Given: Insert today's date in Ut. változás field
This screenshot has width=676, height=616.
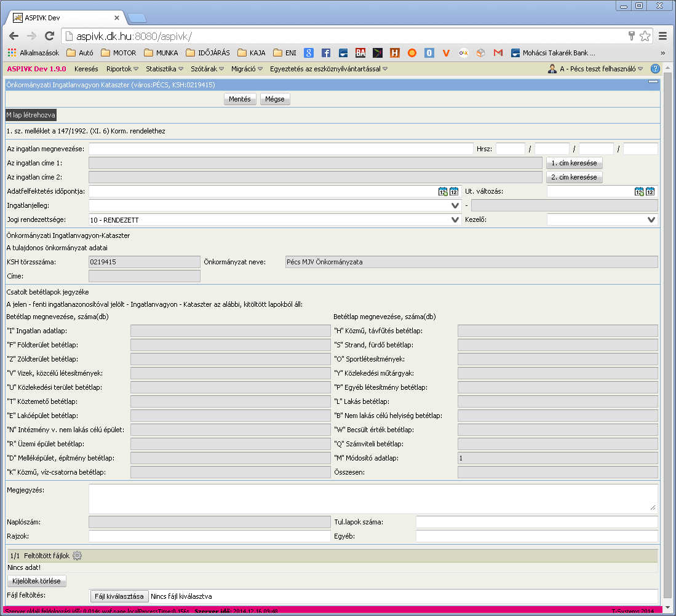Looking at the screenshot, I should click(x=639, y=192).
